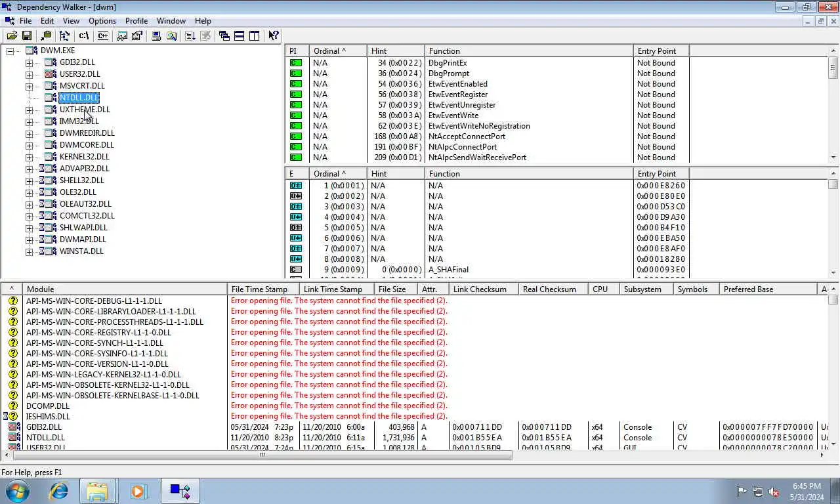840x504 pixels.
Task: Expand the USER32.DLL tree node
Action: coord(29,75)
